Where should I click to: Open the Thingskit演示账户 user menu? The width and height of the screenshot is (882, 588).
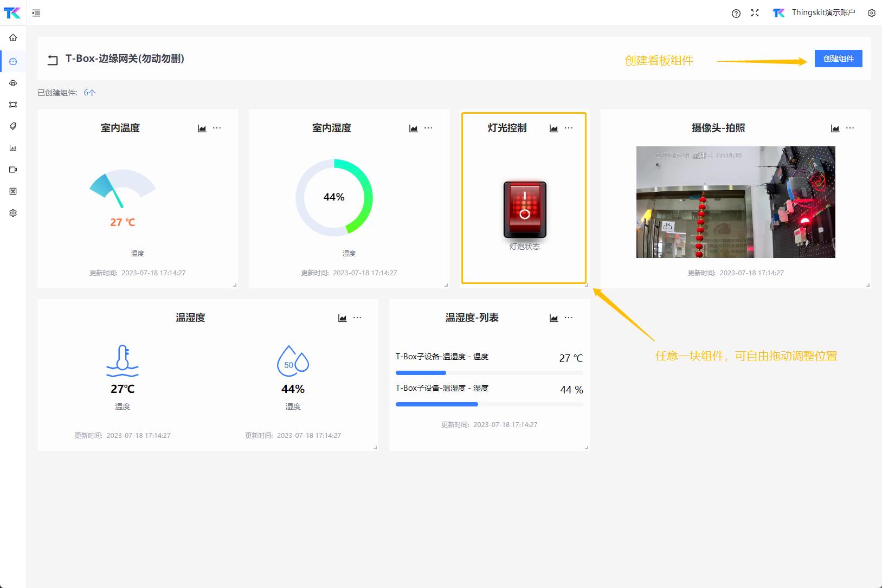814,12
